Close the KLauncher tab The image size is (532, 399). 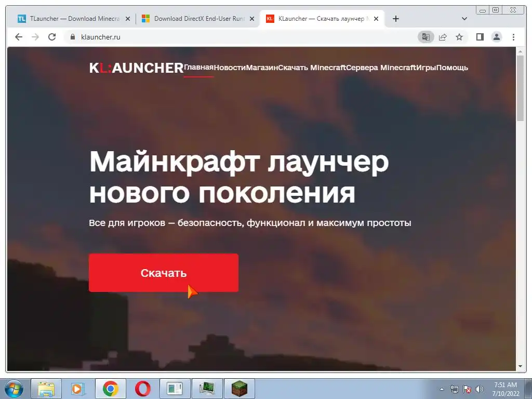(x=376, y=19)
